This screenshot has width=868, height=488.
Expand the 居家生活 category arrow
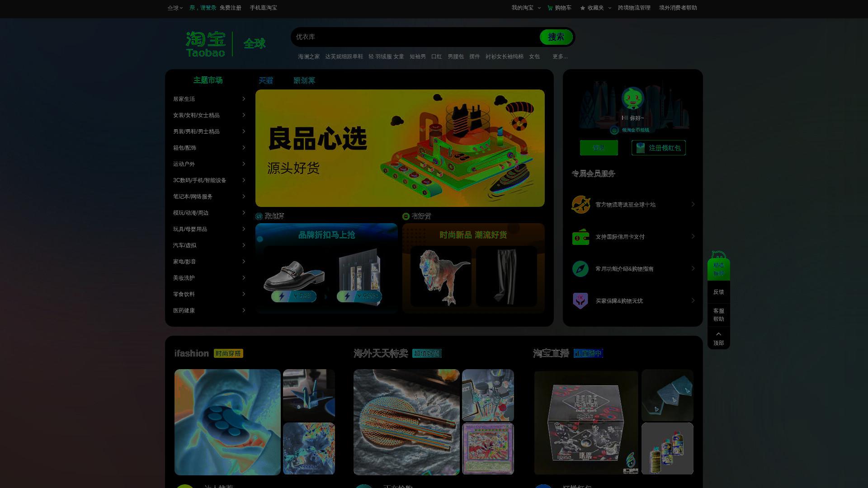(x=244, y=99)
